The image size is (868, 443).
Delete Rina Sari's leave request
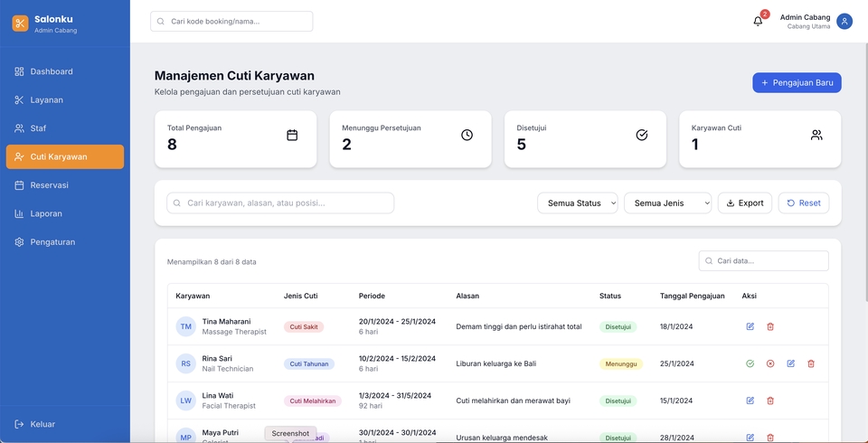(x=811, y=363)
